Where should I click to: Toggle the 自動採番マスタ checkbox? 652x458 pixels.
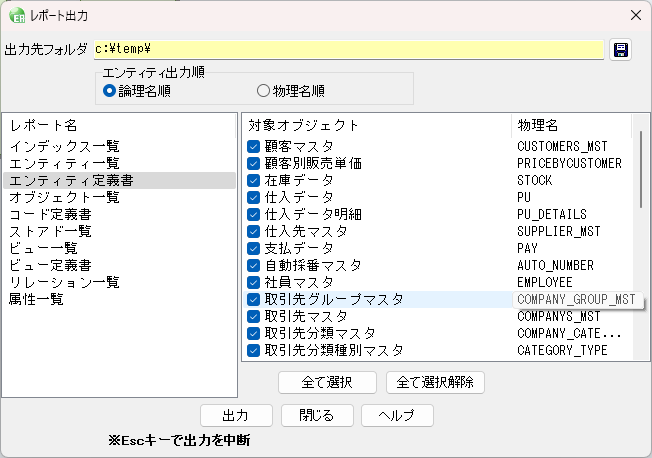(253, 265)
